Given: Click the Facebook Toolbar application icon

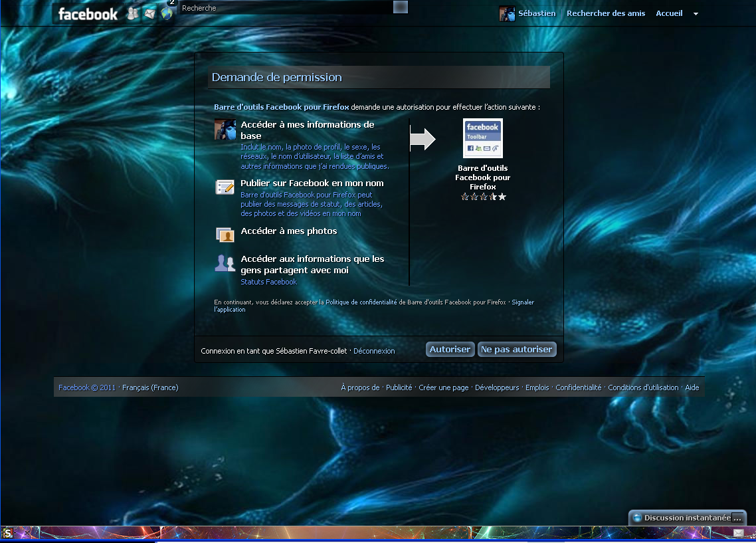Looking at the screenshot, I should pos(482,138).
